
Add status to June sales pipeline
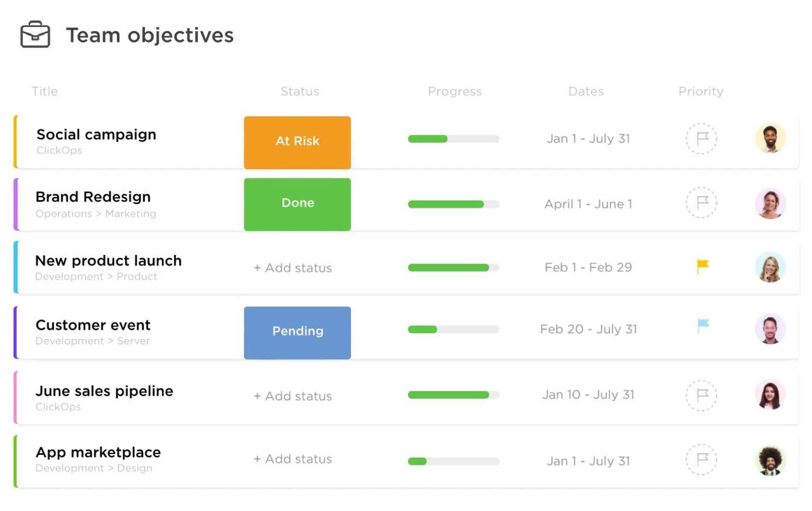(293, 396)
